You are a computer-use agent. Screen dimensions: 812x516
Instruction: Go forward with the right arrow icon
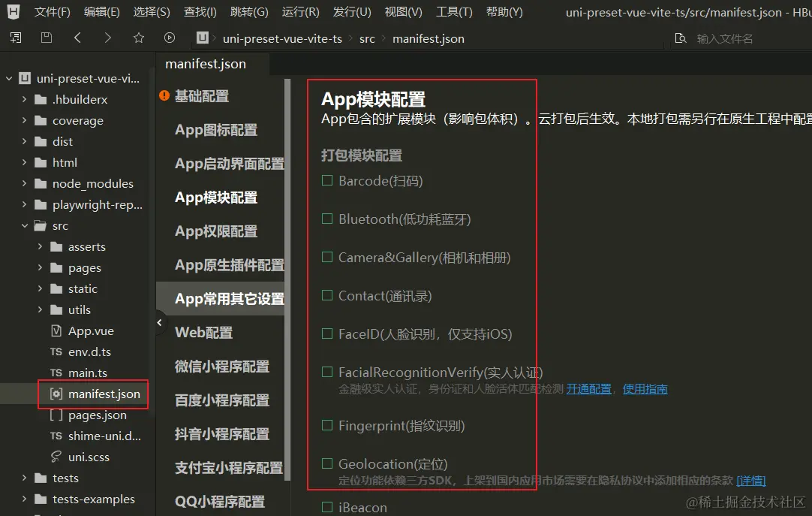tap(108, 38)
